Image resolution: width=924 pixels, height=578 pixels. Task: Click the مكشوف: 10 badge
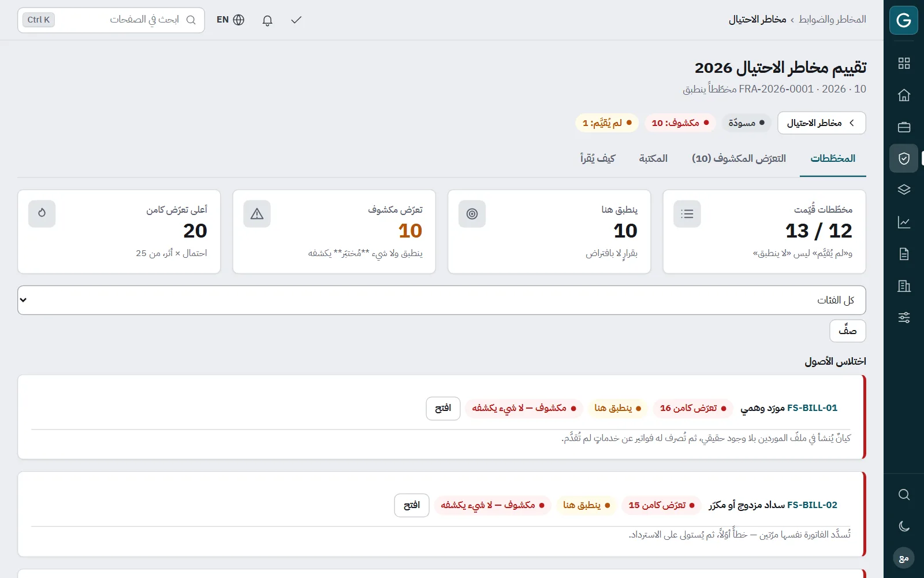click(x=680, y=123)
